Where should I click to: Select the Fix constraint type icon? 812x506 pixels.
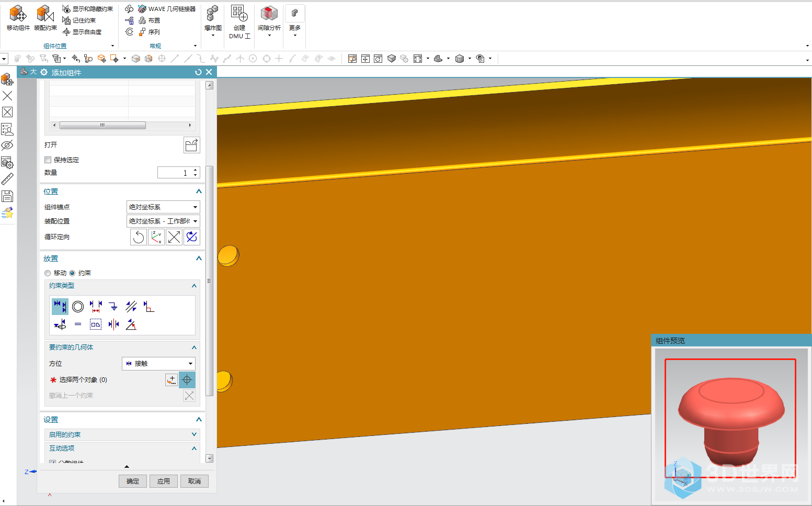pos(113,307)
